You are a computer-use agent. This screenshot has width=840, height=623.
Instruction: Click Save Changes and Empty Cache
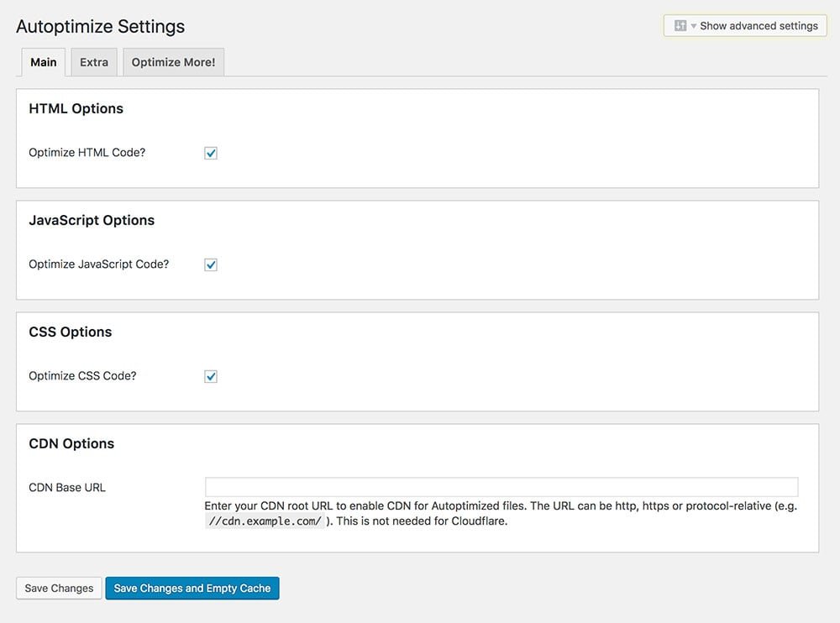[x=192, y=589]
